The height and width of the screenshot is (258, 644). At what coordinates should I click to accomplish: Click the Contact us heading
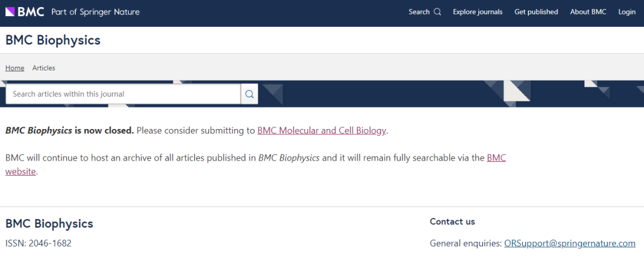453,222
